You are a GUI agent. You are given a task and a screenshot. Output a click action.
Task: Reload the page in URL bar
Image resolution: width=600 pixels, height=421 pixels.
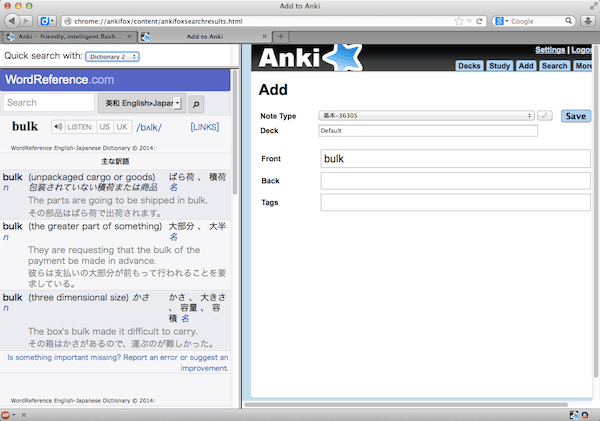[x=479, y=21]
